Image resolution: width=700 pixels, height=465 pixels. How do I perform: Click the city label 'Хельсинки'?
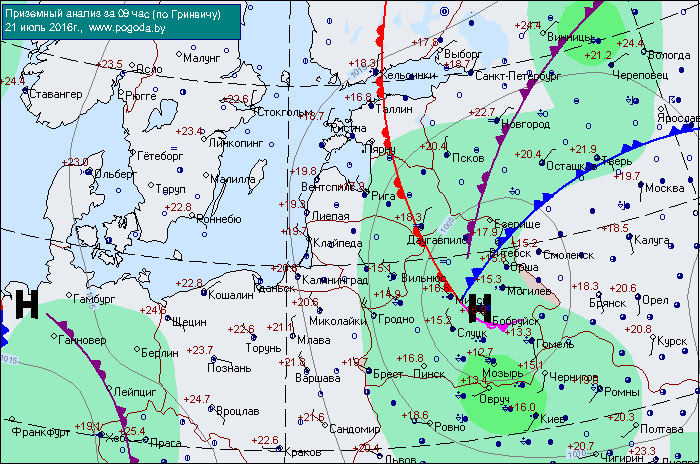click(x=408, y=76)
